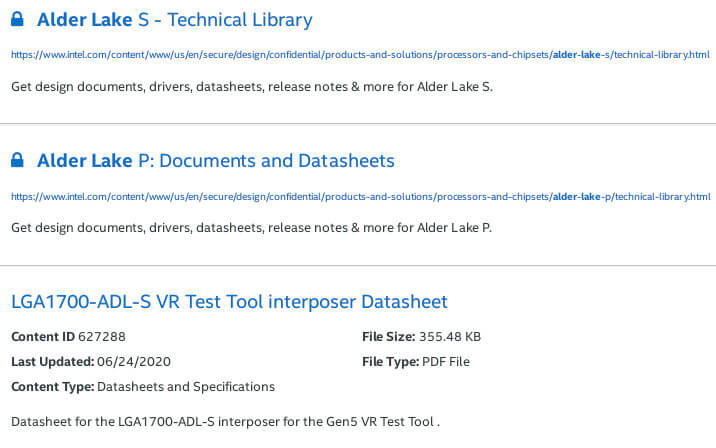The image size is (716, 448).
Task: Click the PDF File type value
Action: [x=448, y=361]
